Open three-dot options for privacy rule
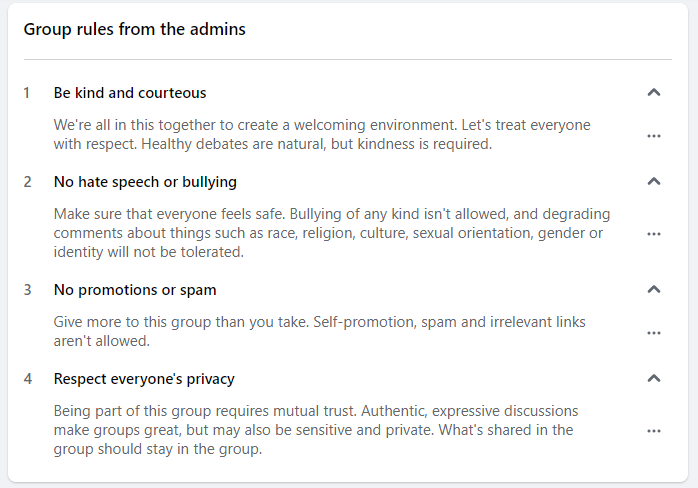The width and height of the screenshot is (698, 488). [x=654, y=431]
